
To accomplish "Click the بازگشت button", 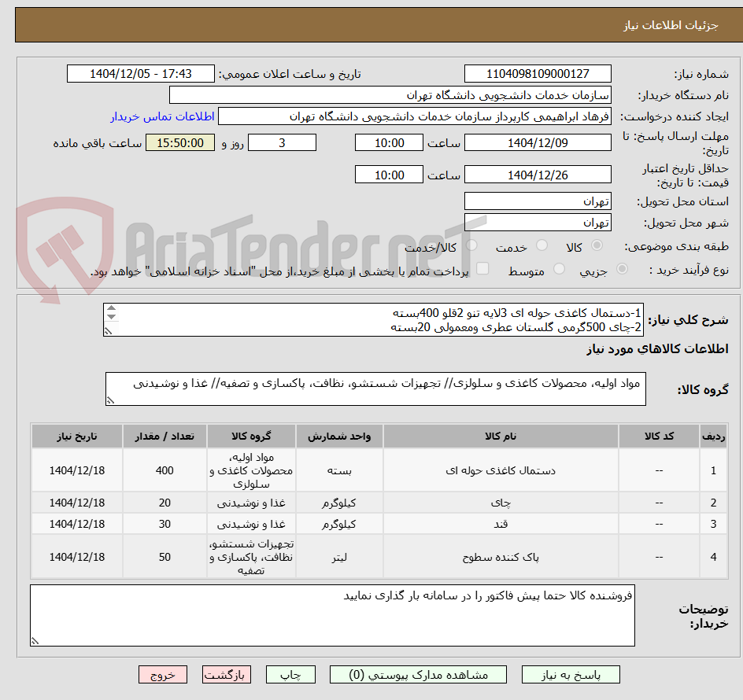I will tap(227, 674).
